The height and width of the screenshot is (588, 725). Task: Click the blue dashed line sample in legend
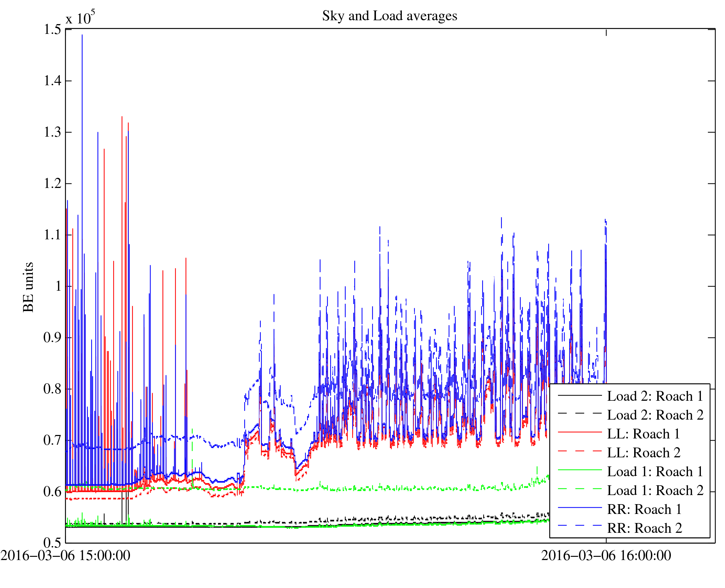coord(580,525)
